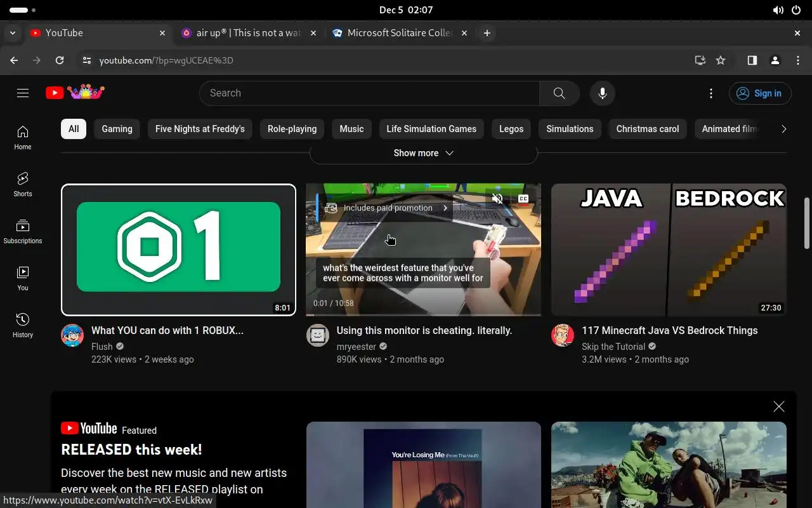Open Skip the Tutorial channel avatar

[563, 335]
